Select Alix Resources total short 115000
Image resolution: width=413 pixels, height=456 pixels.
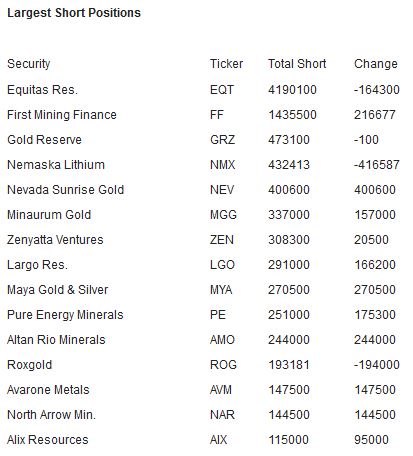tap(289, 440)
